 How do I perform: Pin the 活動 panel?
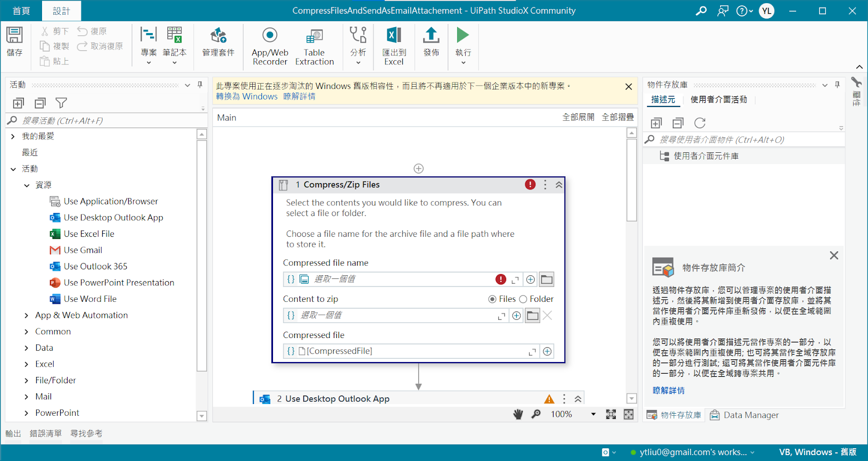pos(200,85)
